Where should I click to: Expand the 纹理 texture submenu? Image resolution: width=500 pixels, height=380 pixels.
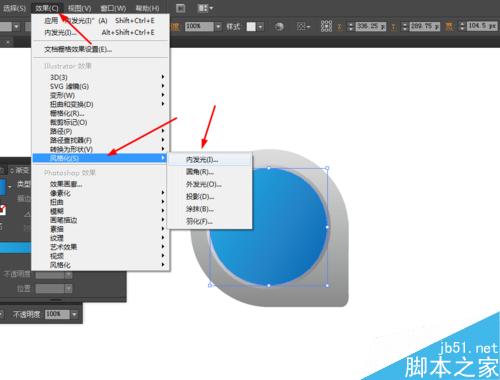(100, 238)
